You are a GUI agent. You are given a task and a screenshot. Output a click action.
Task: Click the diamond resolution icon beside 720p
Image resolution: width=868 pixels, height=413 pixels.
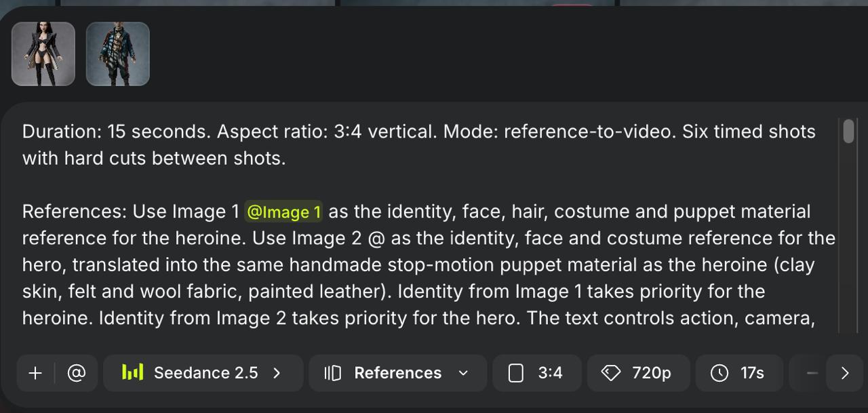click(611, 373)
